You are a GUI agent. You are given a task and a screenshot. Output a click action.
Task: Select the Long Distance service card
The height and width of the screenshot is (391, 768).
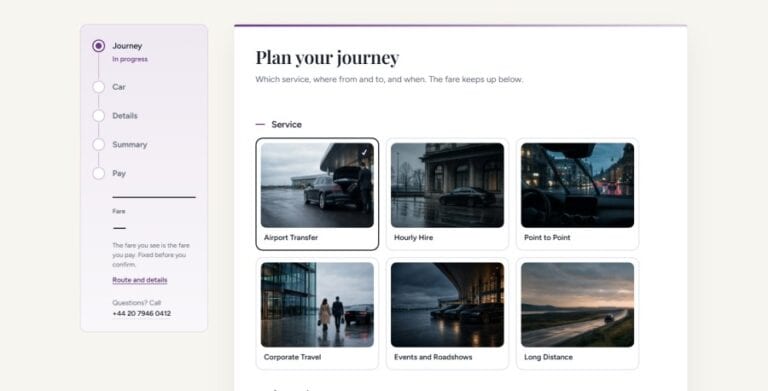(577, 314)
